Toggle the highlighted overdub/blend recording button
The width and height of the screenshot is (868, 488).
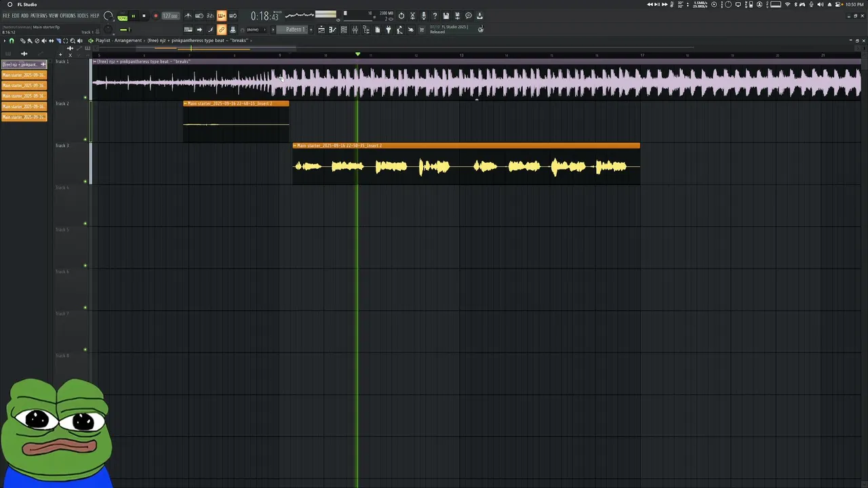222,16
